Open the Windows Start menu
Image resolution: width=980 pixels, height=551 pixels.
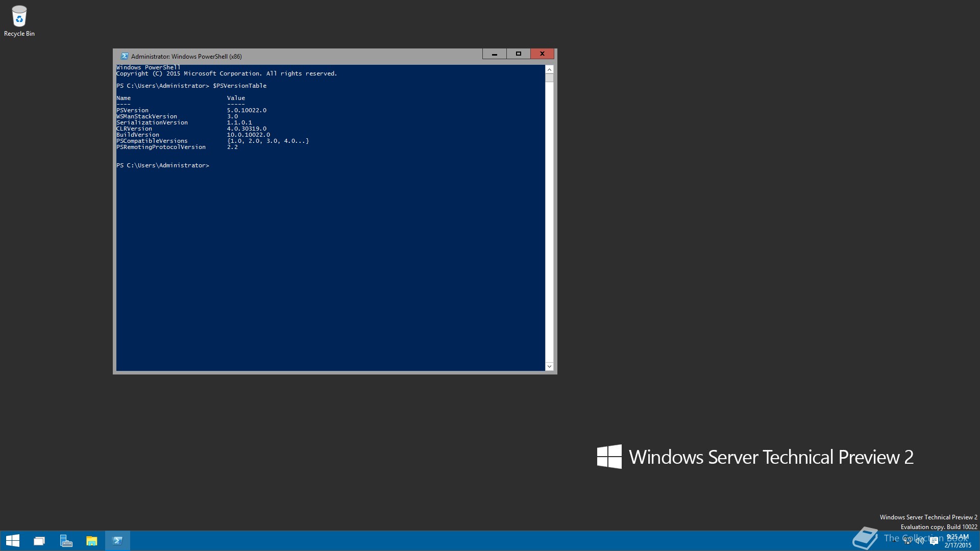(13, 541)
